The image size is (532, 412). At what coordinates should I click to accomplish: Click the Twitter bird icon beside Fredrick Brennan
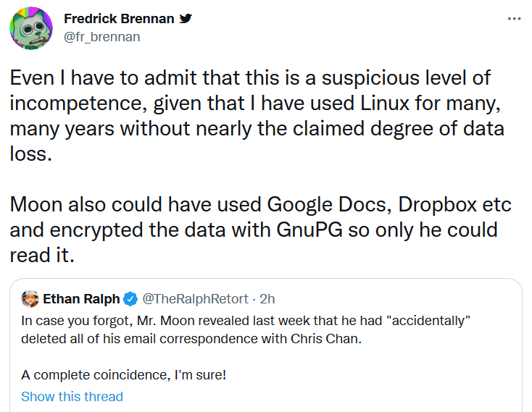(186, 18)
